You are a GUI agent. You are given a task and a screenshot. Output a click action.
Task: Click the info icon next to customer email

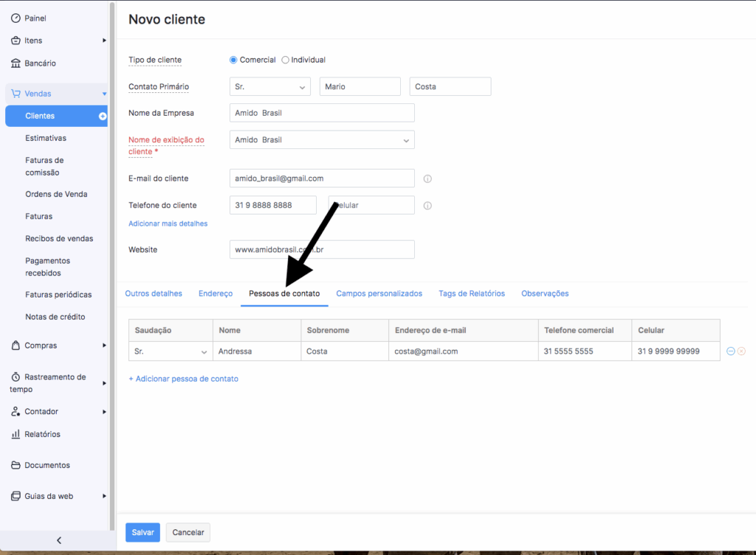pyautogui.click(x=427, y=179)
